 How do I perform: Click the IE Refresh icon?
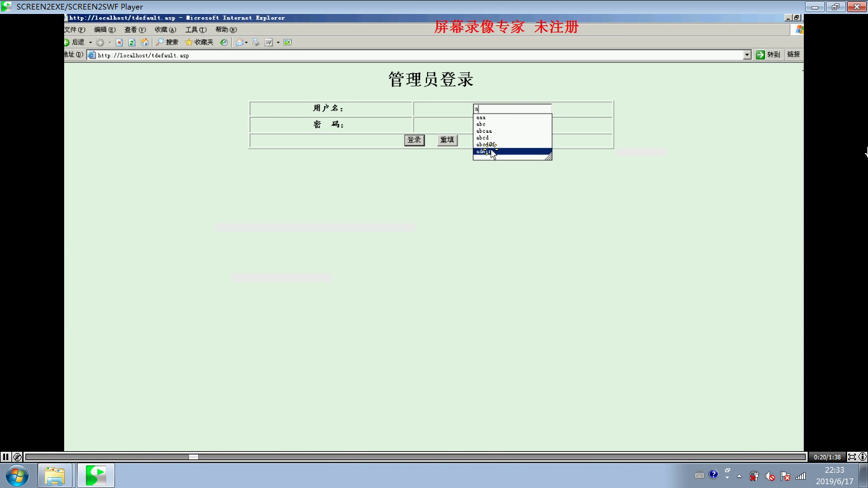132,43
